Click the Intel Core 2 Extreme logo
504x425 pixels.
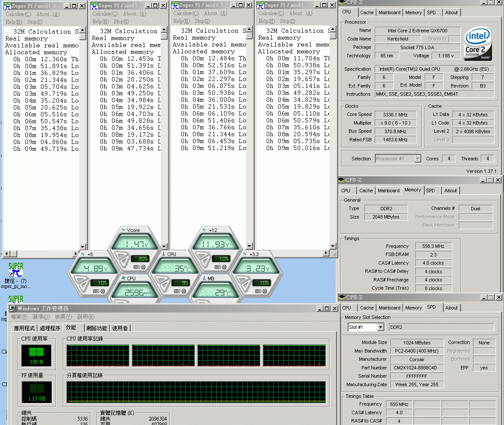click(478, 44)
